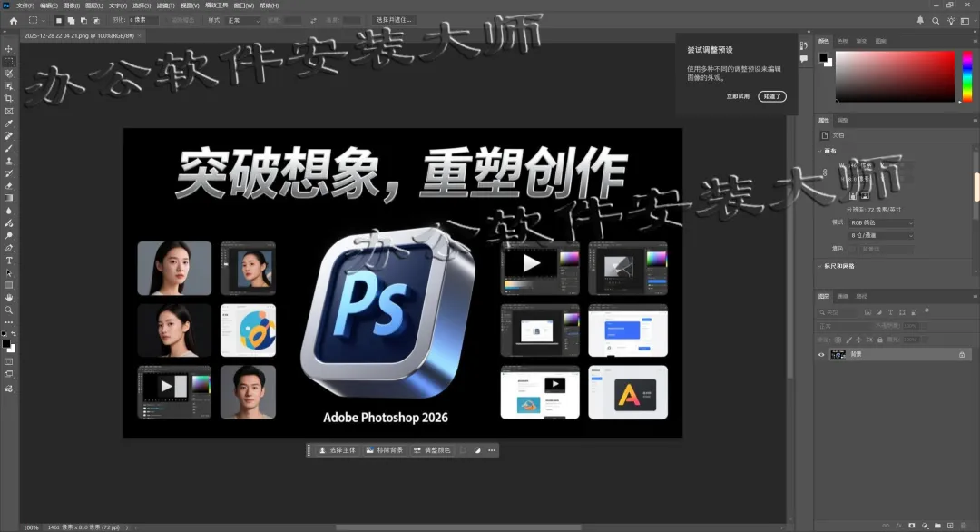Open the workspace switcher icon at top right
This screenshot has height=532, width=980.
[x=965, y=21]
